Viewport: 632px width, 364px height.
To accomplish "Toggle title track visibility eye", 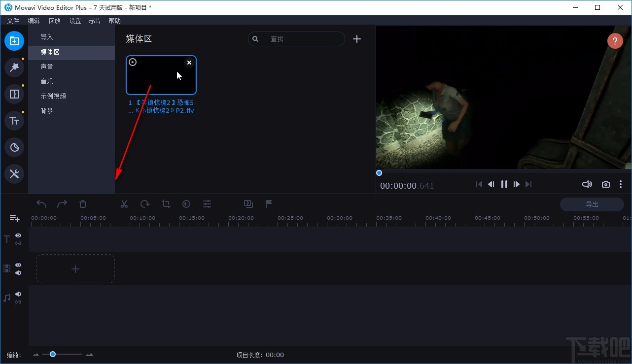I will point(18,235).
